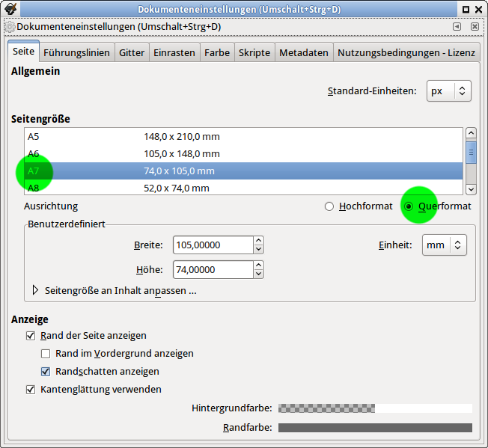Toggle Rand der Seite anzeigen checkbox
Image resolution: width=488 pixels, height=448 pixels.
coord(31,336)
